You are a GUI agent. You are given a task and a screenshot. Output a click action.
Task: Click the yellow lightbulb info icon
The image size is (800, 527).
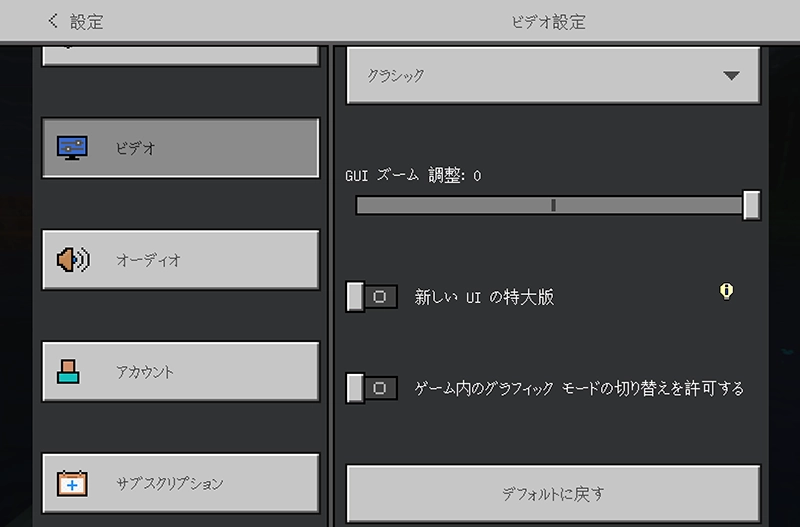(727, 291)
